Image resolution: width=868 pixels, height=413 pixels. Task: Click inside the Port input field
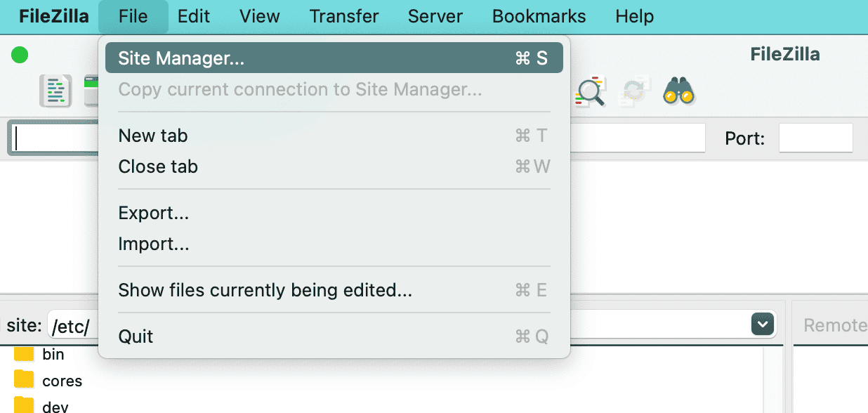point(815,138)
